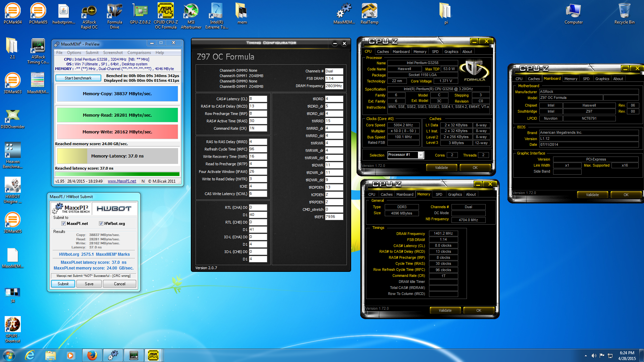The height and width of the screenshot is (362, 644).
Task: Open 3DMark03 desktop shortcut
Action: pyautogui.click(x=12, y=83)
